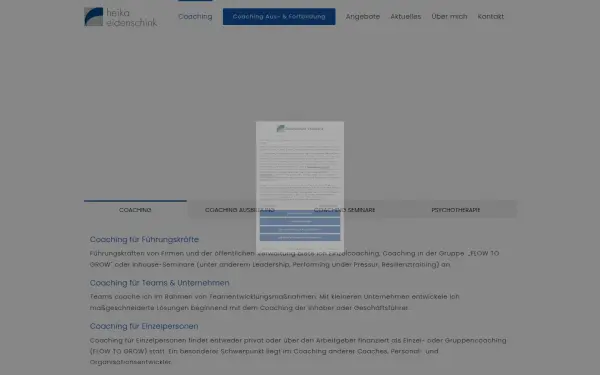Switch to the COACHING SEMINARE tab

point(344,210)
